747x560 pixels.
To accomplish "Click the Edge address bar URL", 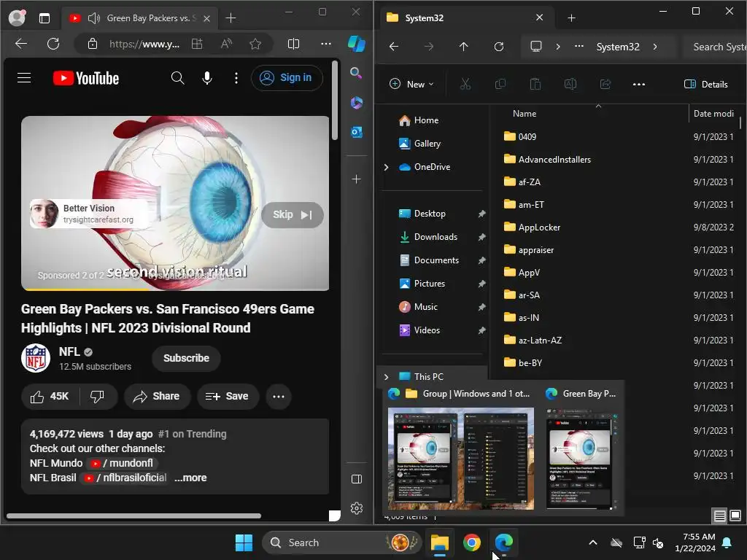I will [144, 44].
